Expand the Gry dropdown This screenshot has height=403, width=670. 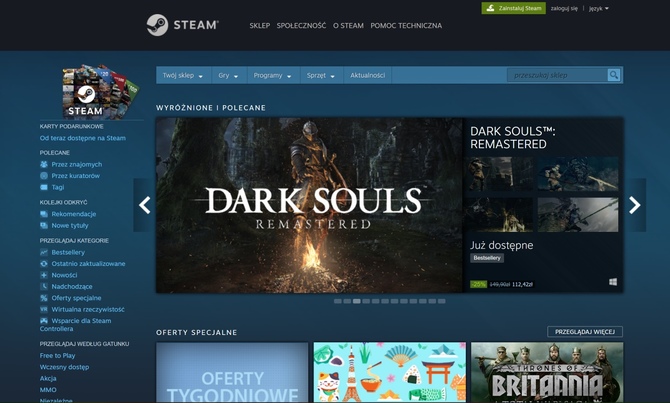228,75
